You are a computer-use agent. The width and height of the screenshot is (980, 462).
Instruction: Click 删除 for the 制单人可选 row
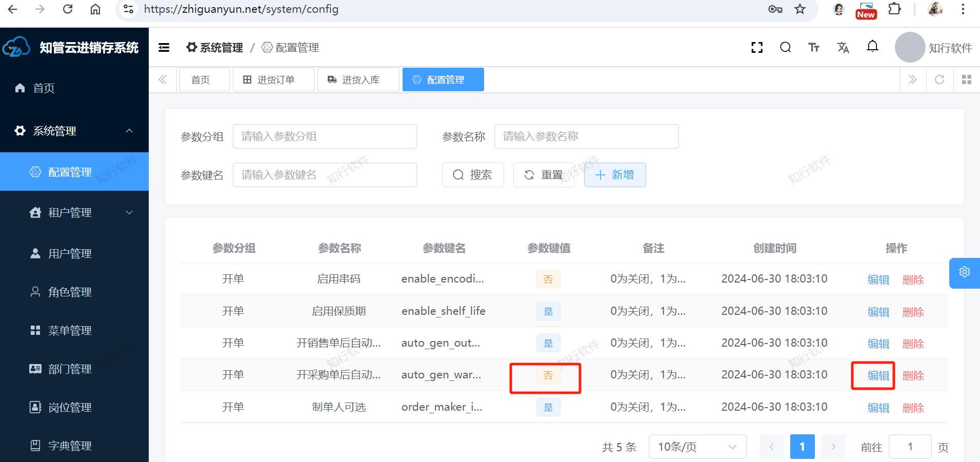click(913, 408)
